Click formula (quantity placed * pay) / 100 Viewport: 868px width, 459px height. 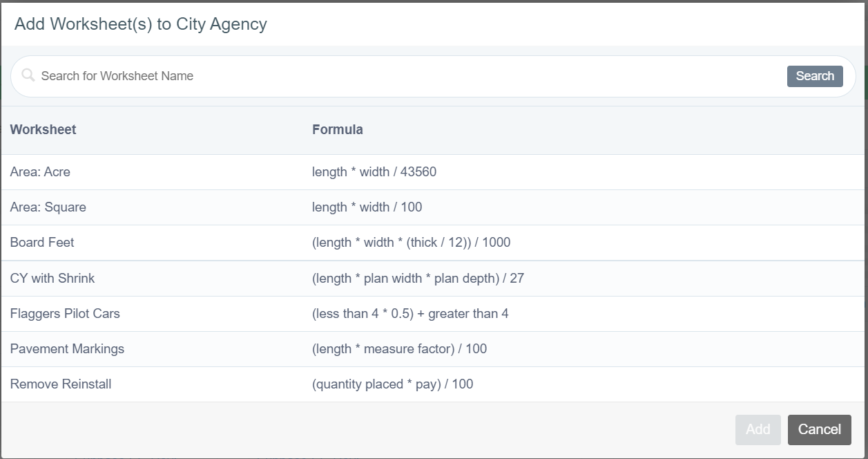pyautogui.click(x=392, y=384)
